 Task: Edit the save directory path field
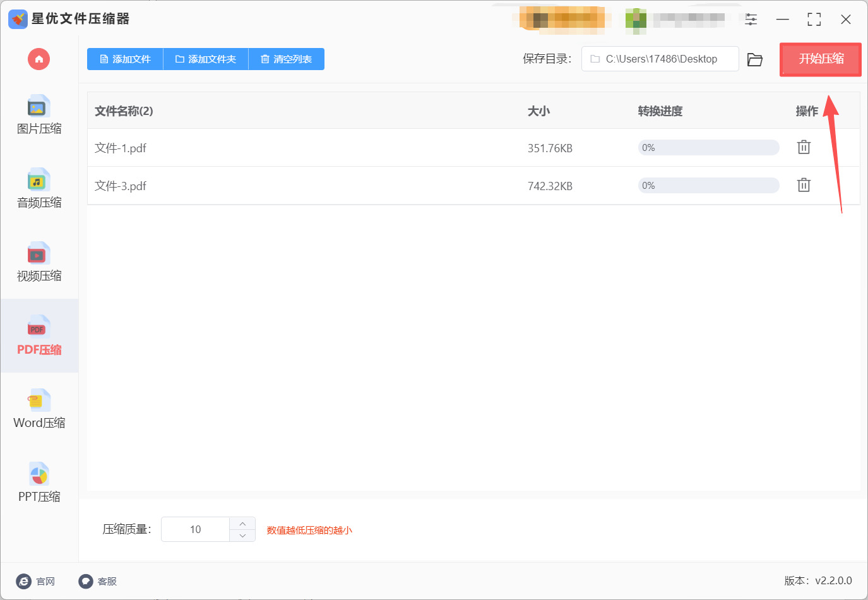[x=660, y=59]
